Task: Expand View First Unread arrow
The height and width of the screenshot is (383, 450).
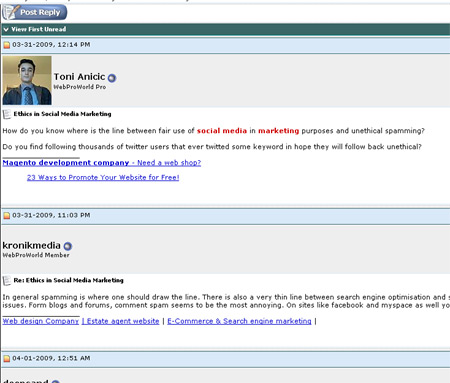Action: tap(6, 29)
